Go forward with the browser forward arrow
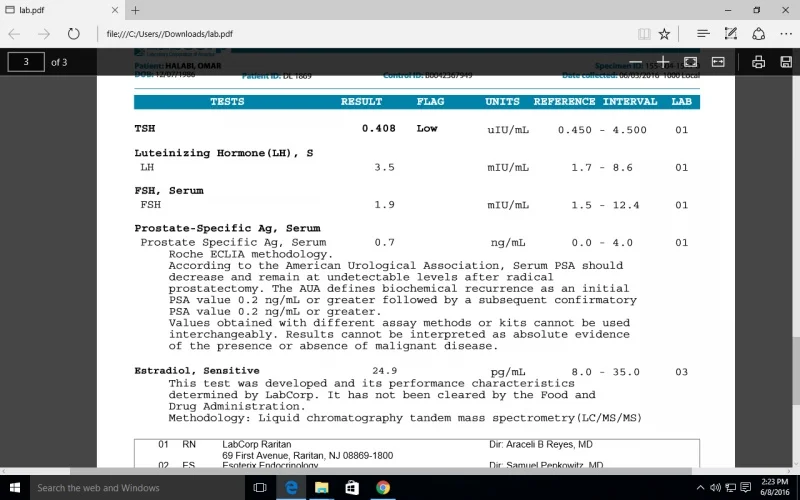The width and height of the screenshot is (800, 500). coord(44,34)
